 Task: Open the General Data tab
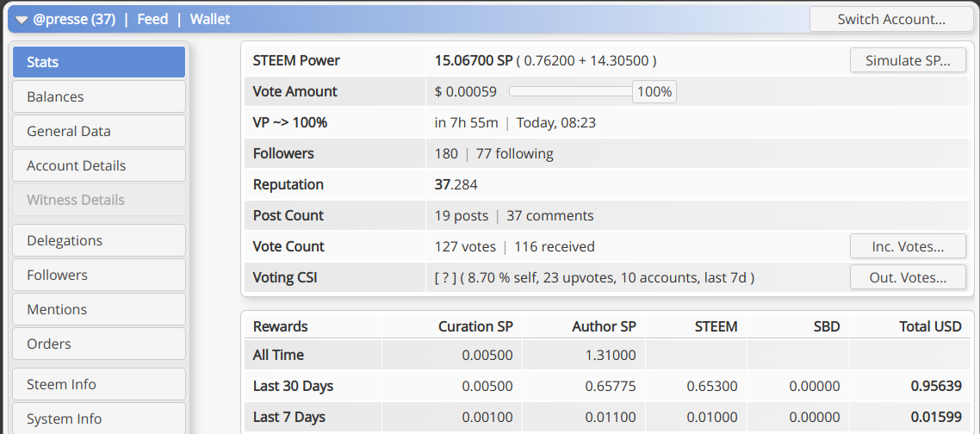[99, 131]
